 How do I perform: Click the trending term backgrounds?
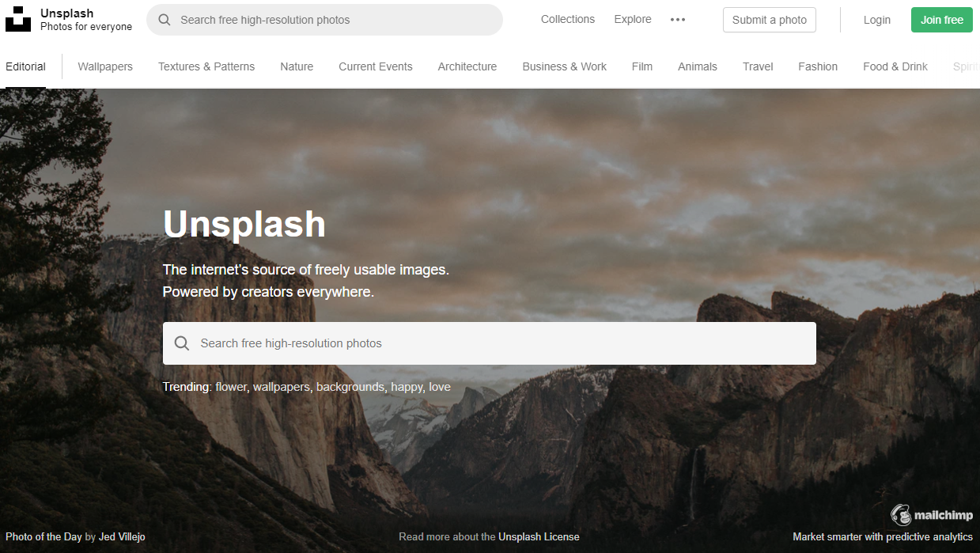tap(350, 387)
